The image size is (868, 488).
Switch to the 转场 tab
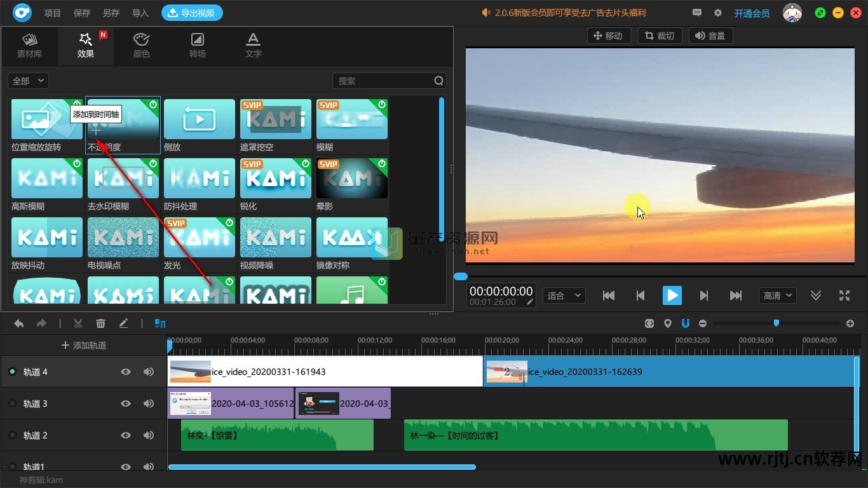click(198, 46)
